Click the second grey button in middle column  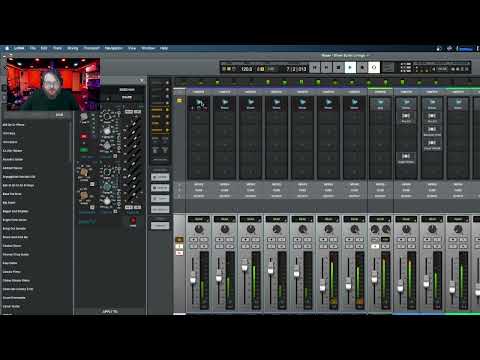(160, 188)
